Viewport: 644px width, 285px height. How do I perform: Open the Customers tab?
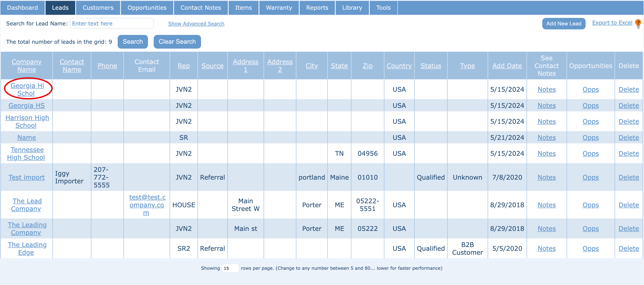click(x=98, y=8)
